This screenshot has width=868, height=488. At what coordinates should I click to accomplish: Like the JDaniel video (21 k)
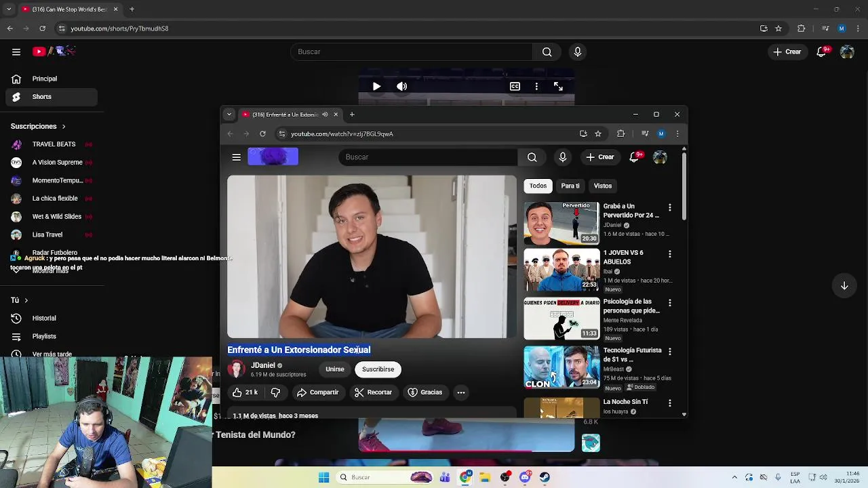click(x=245, y=392)
